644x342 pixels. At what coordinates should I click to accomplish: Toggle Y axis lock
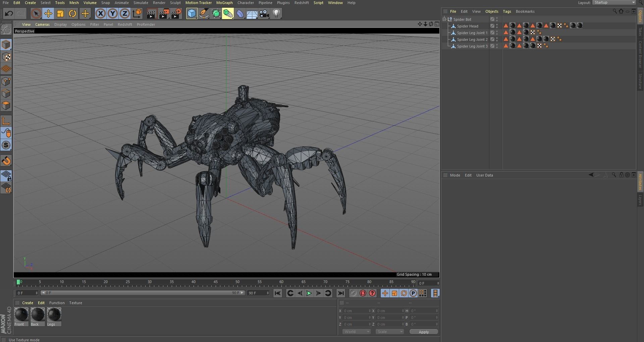point(113,14)
